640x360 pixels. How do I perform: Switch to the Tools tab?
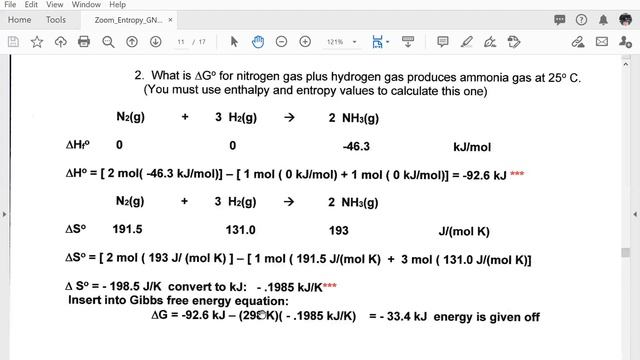click(x=56, y=20)
